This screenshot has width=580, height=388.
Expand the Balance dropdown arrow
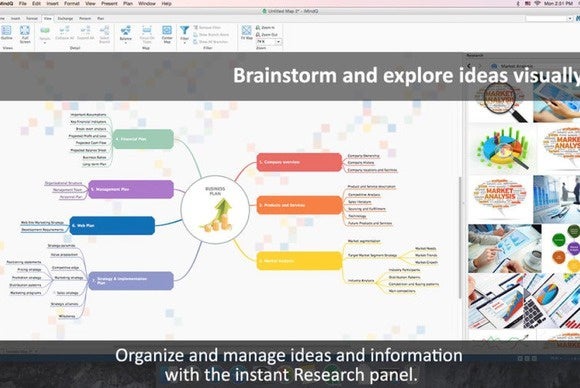point(126,43)
